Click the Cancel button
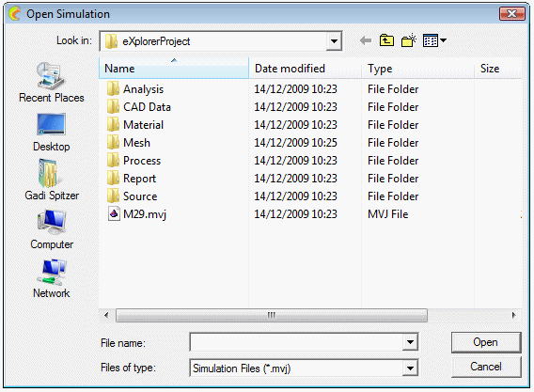The image size is (534, 392). 486,367
